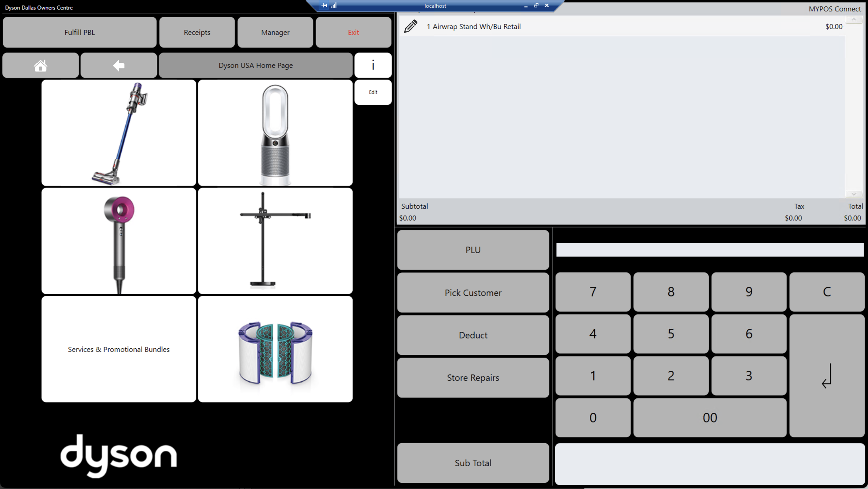Select the cordless vacuum product tile

pyautogui.click(x=119, y=133)
